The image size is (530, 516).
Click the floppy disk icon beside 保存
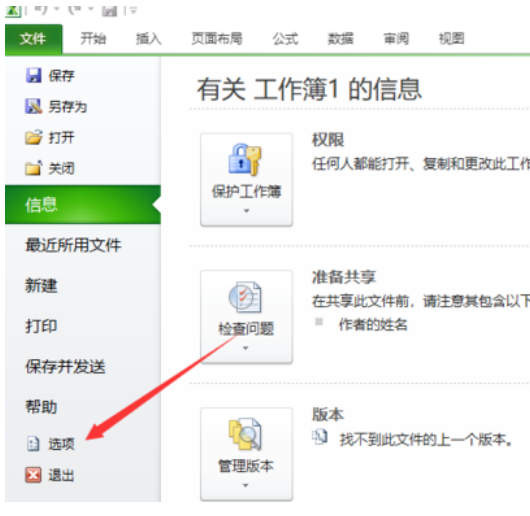tap(33, 75)
